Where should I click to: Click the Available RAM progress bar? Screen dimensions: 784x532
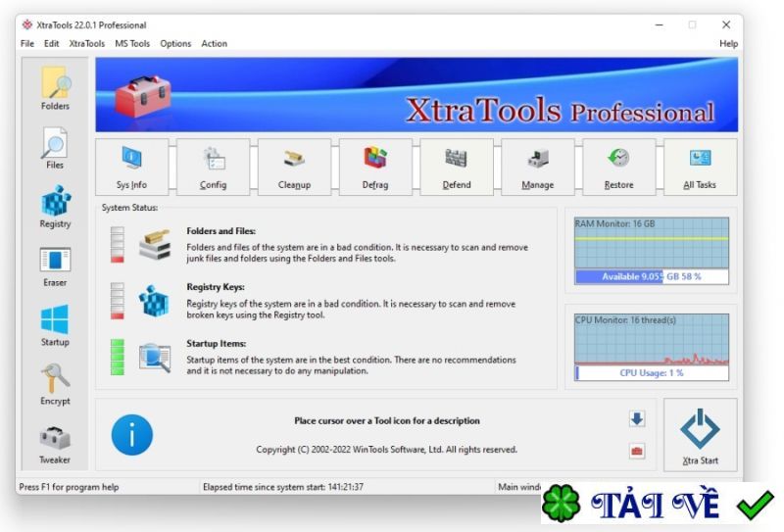click(652, 276)
